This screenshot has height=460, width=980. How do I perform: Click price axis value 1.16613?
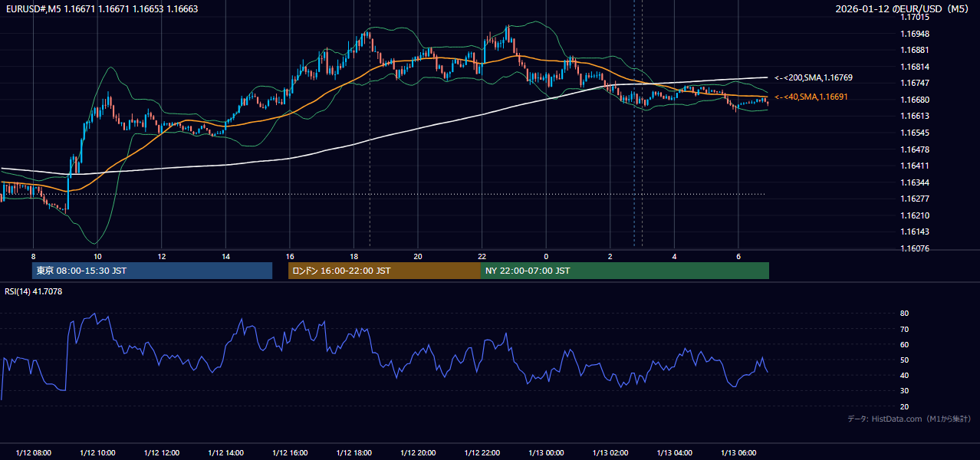pyautogui.click(x=914, y=116)
